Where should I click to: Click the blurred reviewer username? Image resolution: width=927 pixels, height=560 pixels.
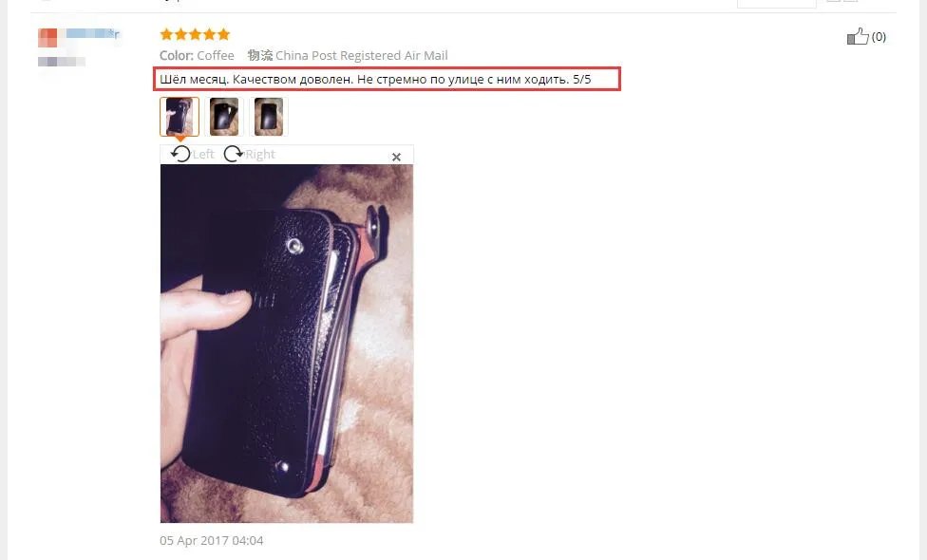tap(92, 33)
